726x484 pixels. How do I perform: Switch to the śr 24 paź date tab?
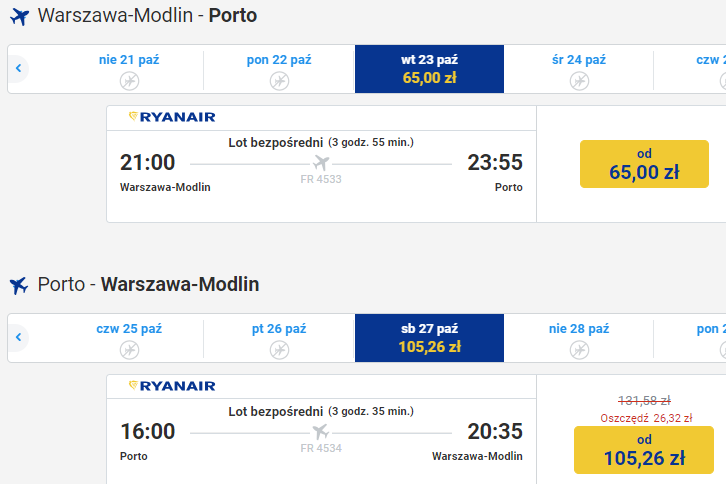coord(579,69)
